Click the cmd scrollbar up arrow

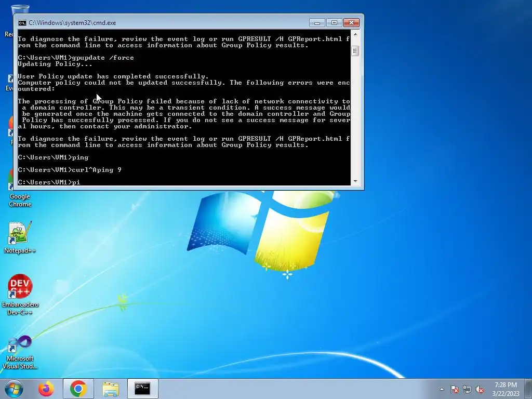(355, 34)
